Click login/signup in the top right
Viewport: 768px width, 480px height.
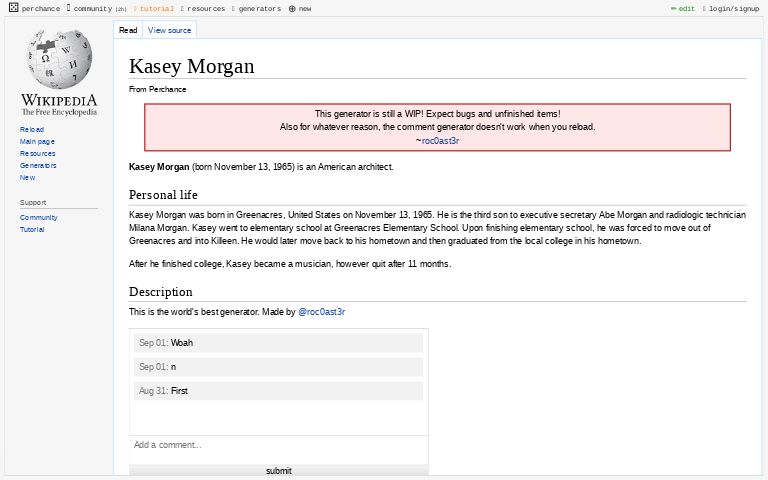point(733,8)
